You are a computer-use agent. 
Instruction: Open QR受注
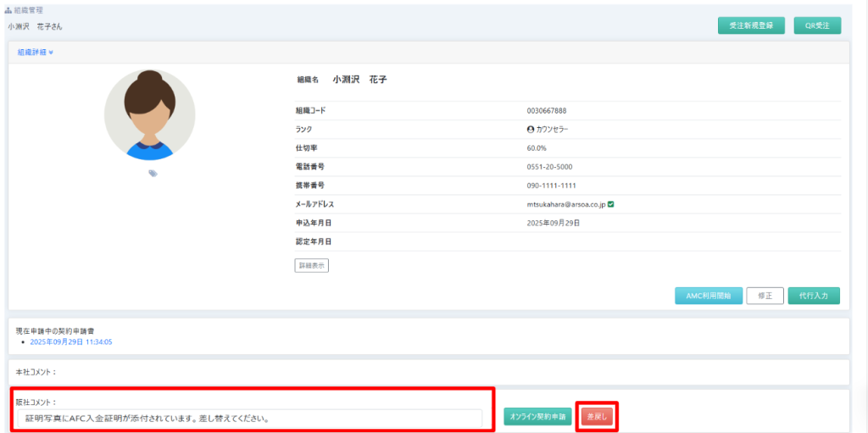pyautogui.click(x=817, y=25)
